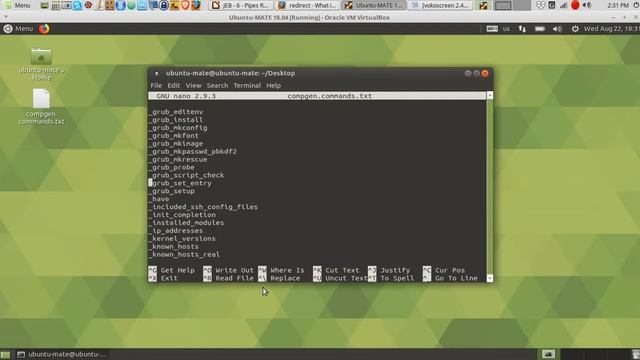The width and height of the screenshot is (640, 360).
Task: Open the Ubuntu MATE guest Menu
Action: pyautogui.click(x=18, y=29)
